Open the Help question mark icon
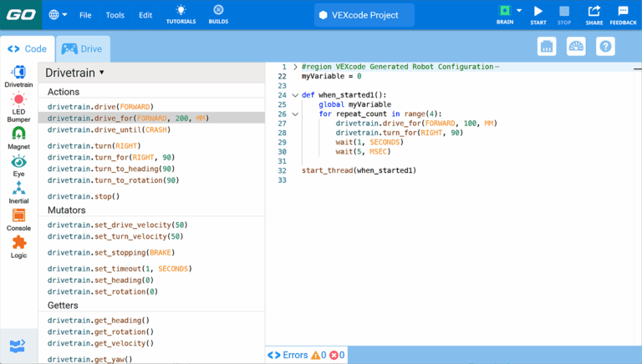Viewport: 642px width, 364px height. pos(605,46)
